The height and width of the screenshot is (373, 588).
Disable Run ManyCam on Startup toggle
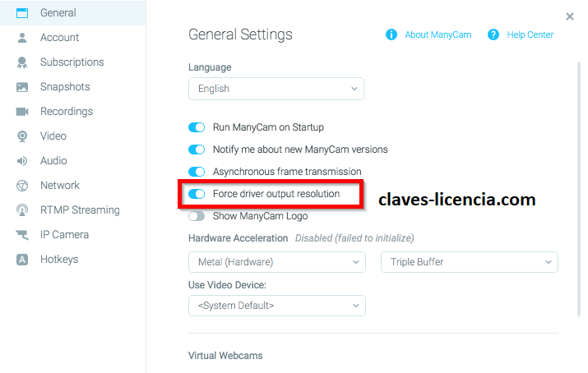tap(197, 128)
